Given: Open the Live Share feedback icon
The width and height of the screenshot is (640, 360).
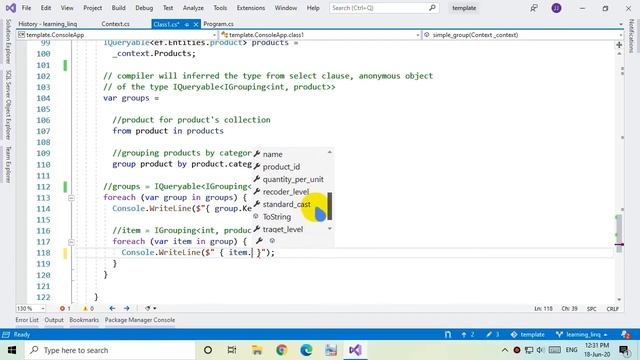Looking at the screenshot, I should point(533,8).
